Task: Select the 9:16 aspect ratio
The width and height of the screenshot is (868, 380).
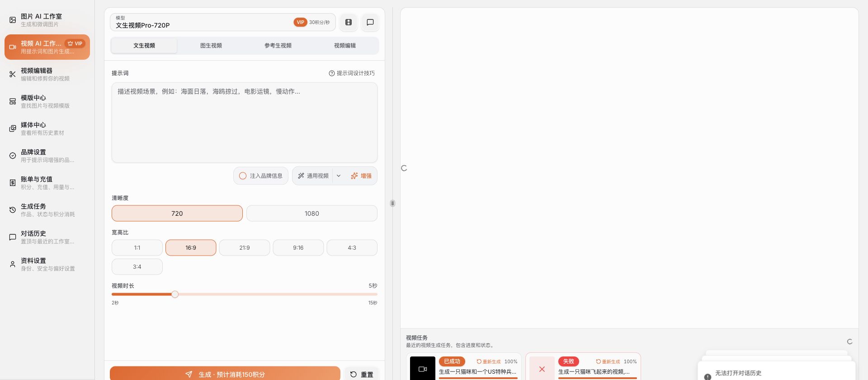Action: click(298, 248)
